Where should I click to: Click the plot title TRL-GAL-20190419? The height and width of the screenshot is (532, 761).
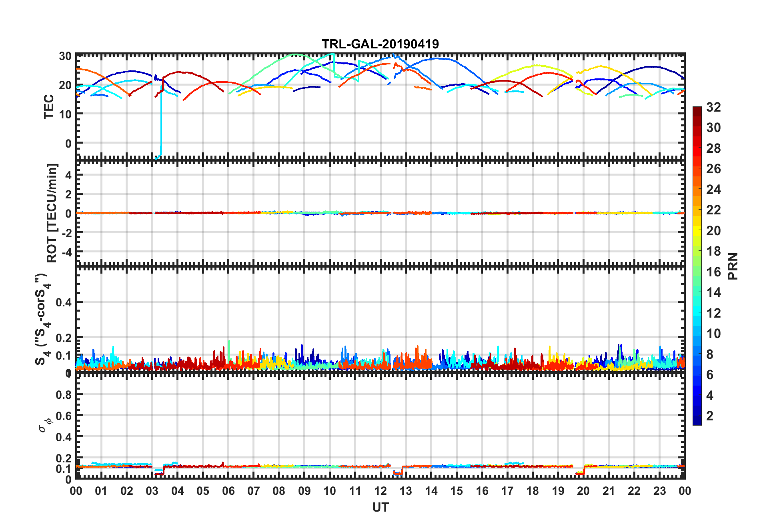[380, 44]
